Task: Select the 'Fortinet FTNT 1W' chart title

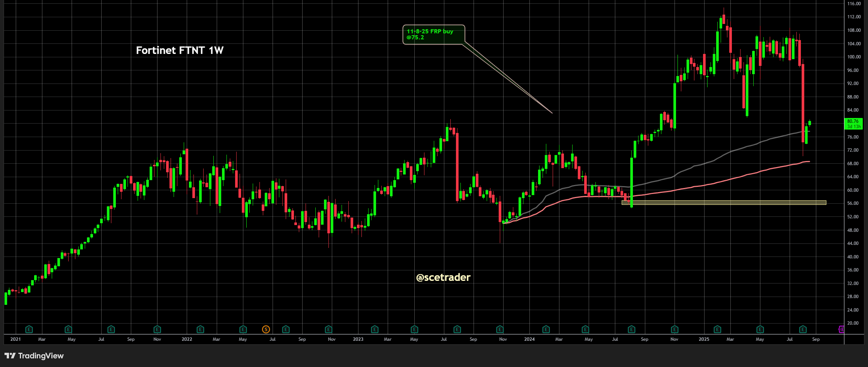Action: [x=180, y=50]
